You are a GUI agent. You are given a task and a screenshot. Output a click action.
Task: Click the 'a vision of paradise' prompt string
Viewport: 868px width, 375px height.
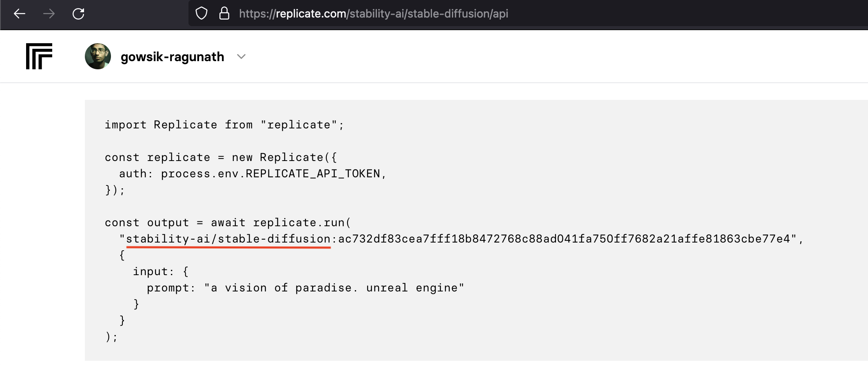[x=334, y=288]
